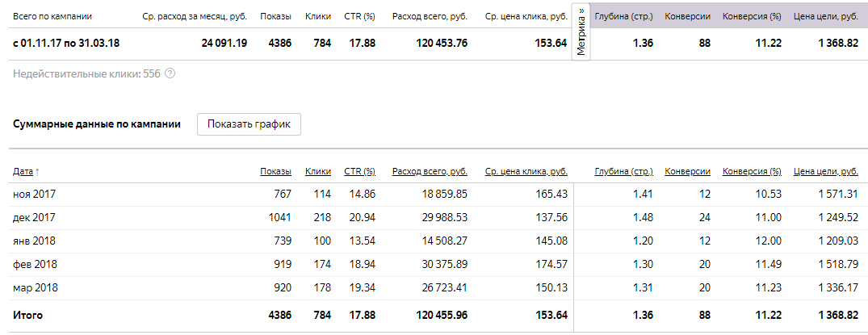The height and width of the screenshot is (335, 868).
Task: Select the мар 2018 row label
Action: point(36,287)
